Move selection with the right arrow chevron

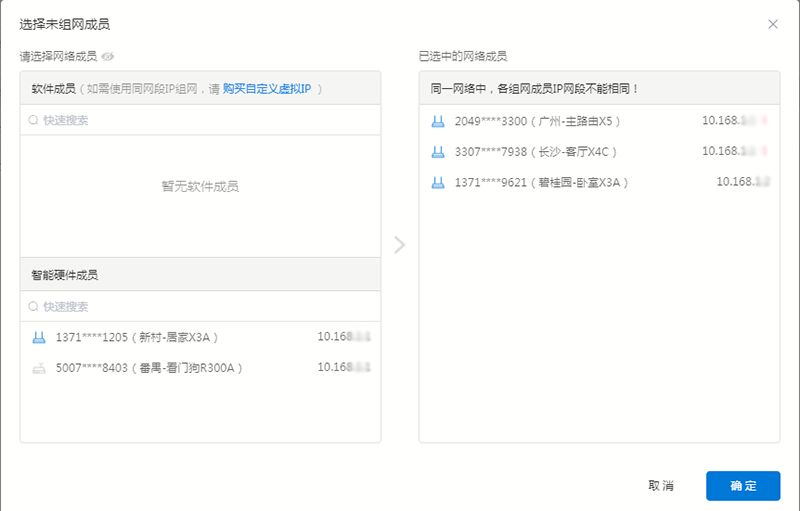point(399,245)
